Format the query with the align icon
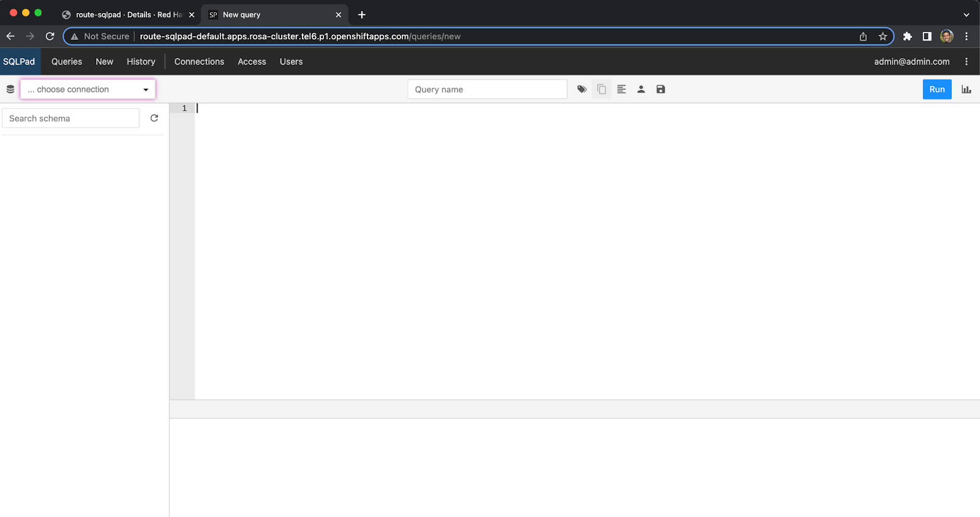980x517 pixels. pos(621,89)
